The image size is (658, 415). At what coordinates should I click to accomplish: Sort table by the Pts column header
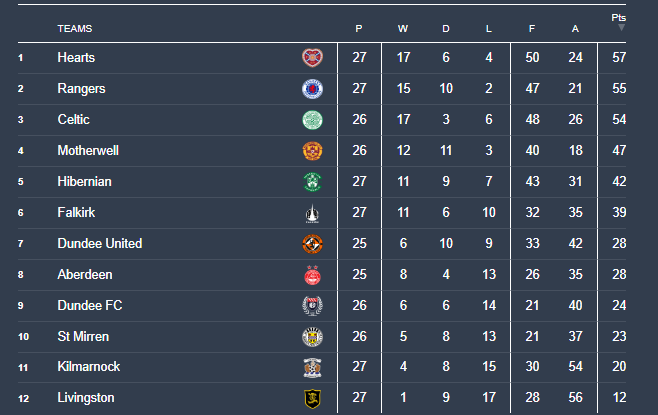[620, 17]
